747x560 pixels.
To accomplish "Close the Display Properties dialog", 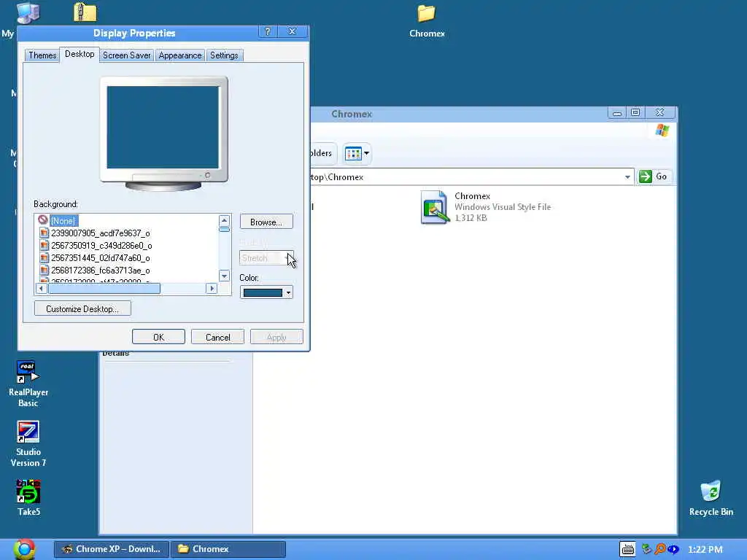I will coord(292,31).
